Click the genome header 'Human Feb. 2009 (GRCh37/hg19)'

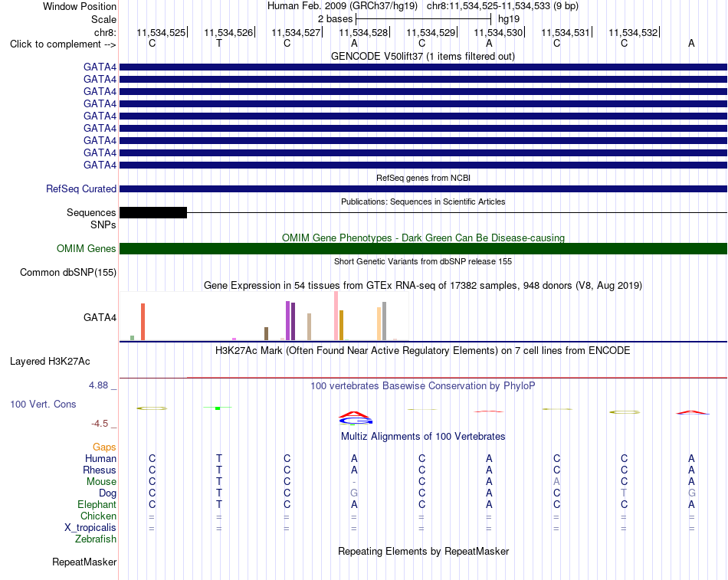pyautogui.click(x=343, y=6)
